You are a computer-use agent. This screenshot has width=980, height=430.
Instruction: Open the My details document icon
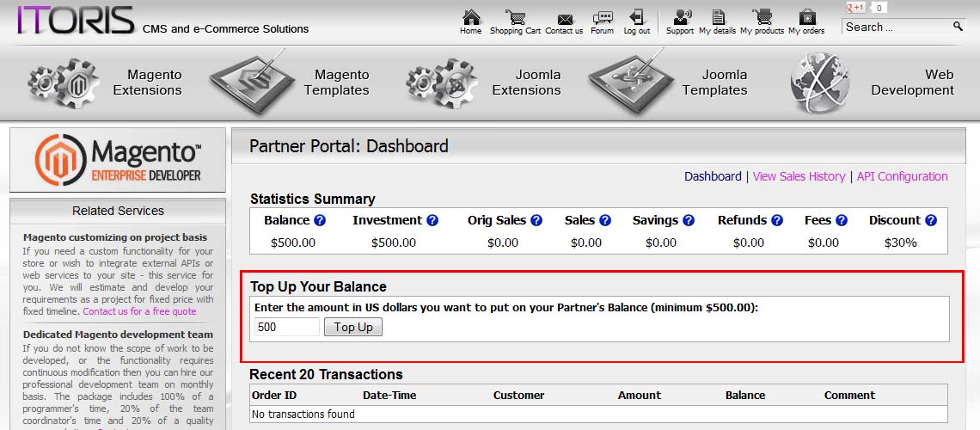pyautogui.click(x=718, y=17)
